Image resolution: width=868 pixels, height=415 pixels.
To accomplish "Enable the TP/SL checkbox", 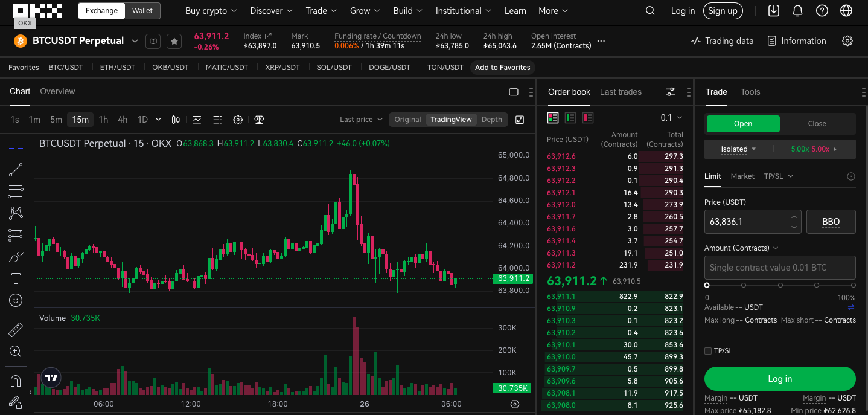I will point(708,351).
